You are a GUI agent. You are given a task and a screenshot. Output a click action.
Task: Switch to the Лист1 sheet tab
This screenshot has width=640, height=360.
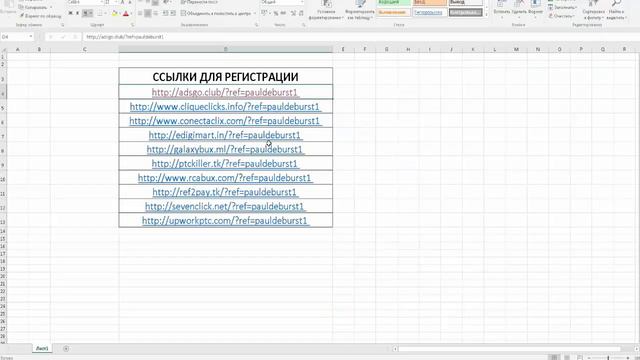pyautogui.click(x=42, y=348)
